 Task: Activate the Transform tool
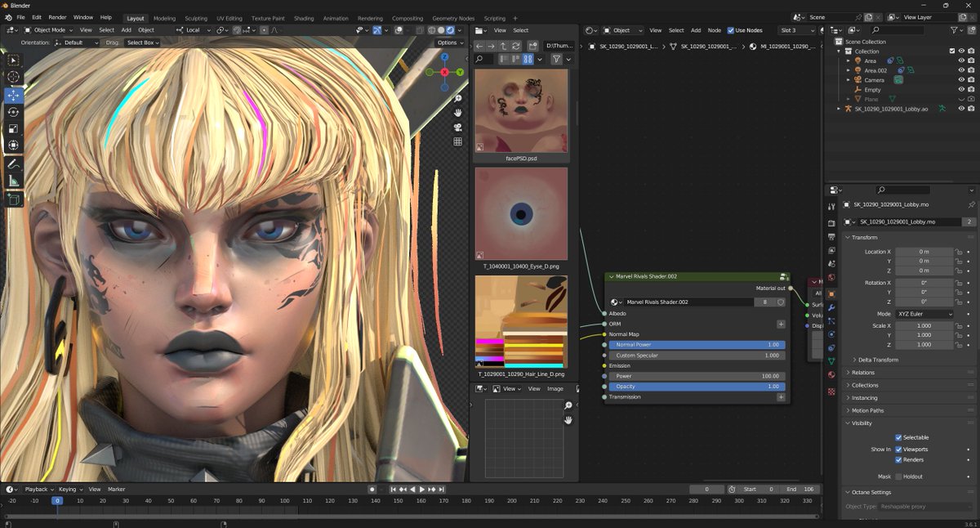click(14, 145)
